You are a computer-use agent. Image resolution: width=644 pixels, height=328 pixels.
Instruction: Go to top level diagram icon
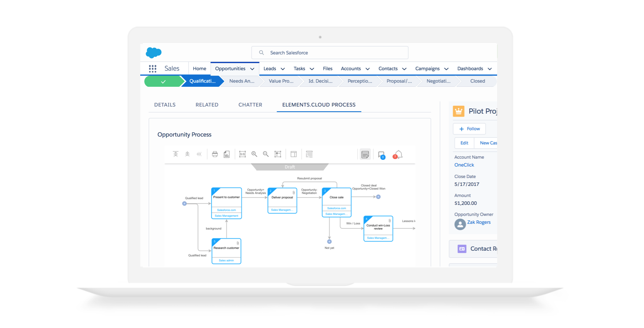tap(176, 154)
